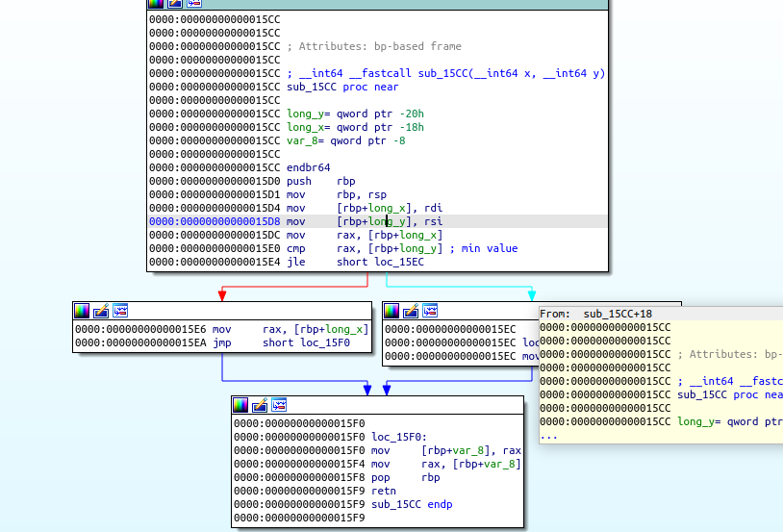Image resolution: width=783 pixels, height=532 pixels.
Task: Click the pencil icon on the loc_15EC block
Action: [x=411, y=311]
